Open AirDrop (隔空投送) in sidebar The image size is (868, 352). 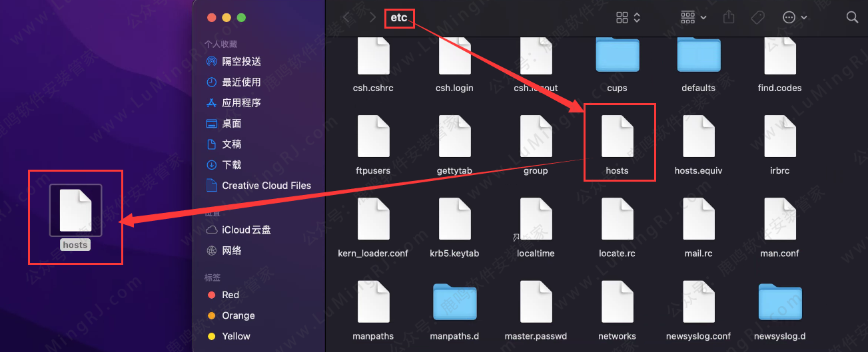(x=241, y=61)
